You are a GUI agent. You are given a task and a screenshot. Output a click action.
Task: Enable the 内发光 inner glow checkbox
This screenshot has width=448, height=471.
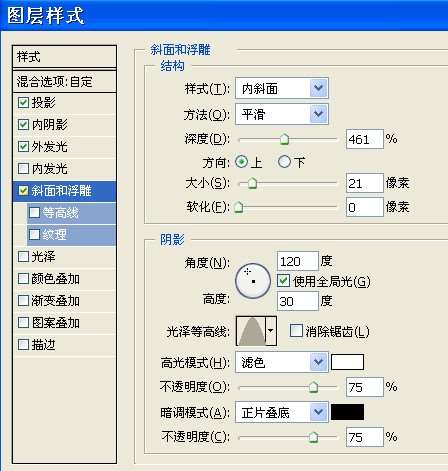point(23,168)
